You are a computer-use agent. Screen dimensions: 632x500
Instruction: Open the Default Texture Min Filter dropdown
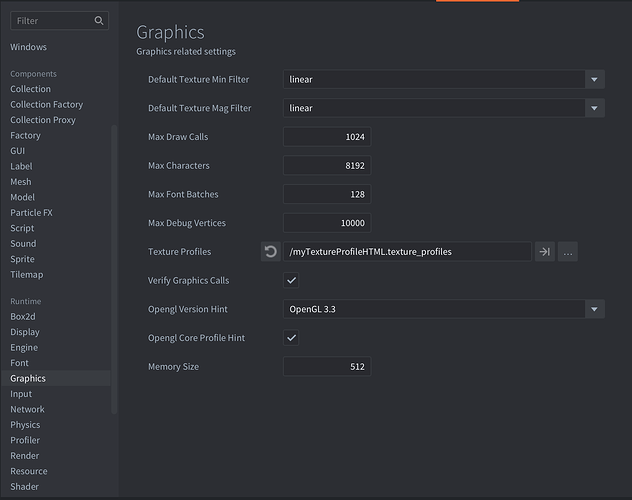[594, 79]
